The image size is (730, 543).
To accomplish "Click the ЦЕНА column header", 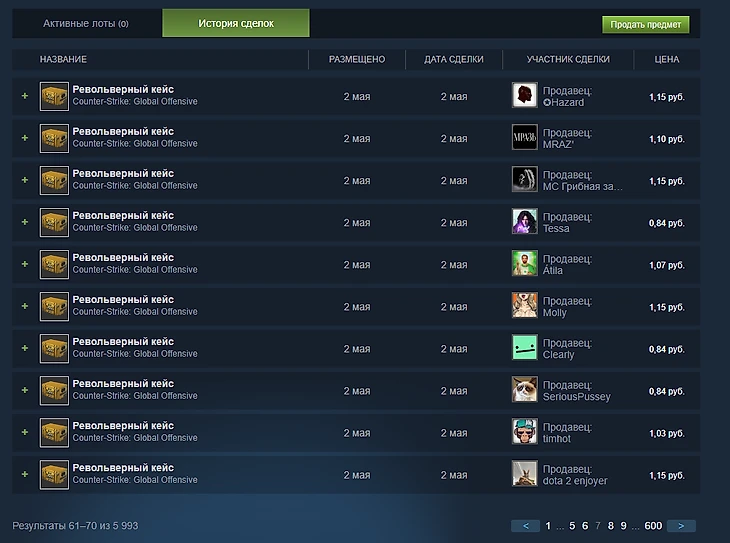I will click(x=667, y=59).
